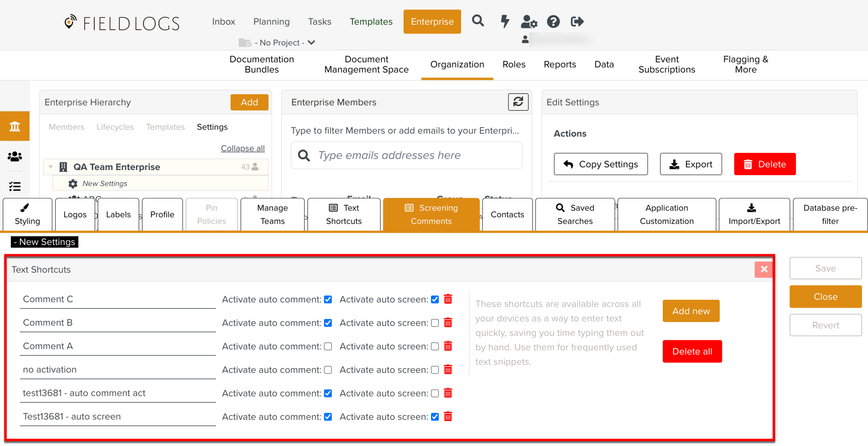
Task: Switch to the Roles tab
Action: click(x=514, y=65)
